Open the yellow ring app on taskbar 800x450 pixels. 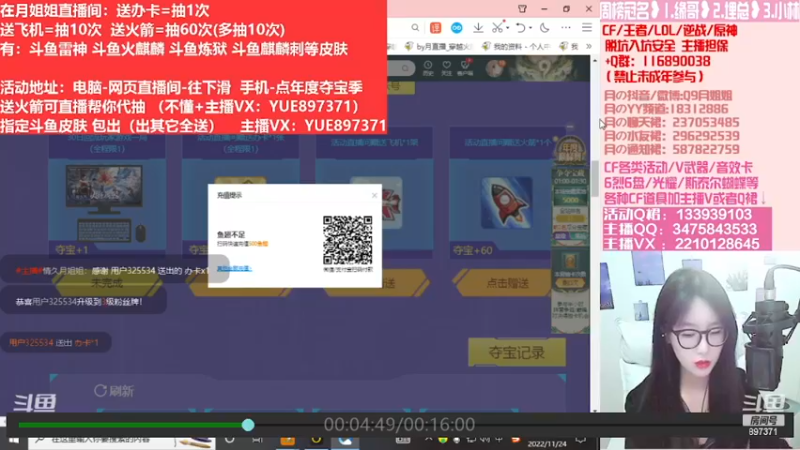tap(316, 440)
